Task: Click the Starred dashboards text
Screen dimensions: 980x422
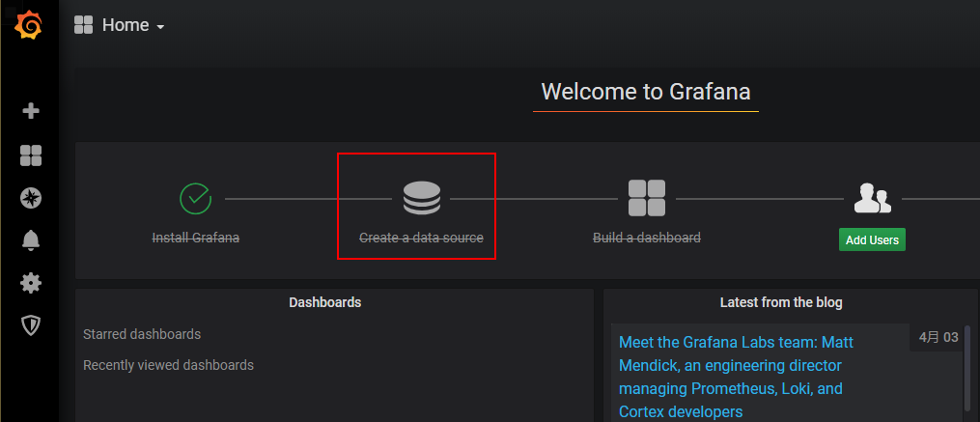Action: tap(142, 334)
